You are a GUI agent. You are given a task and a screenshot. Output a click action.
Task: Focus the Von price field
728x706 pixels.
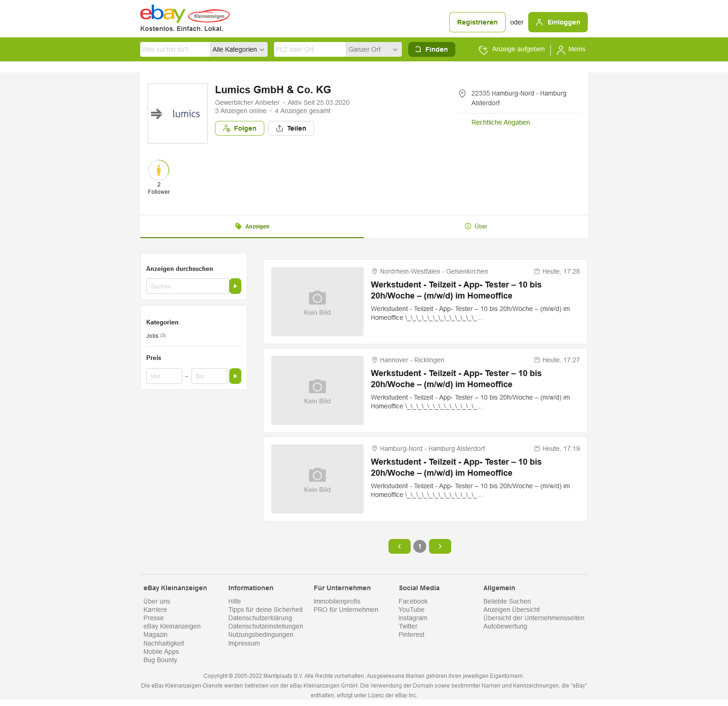click(164, 376)
